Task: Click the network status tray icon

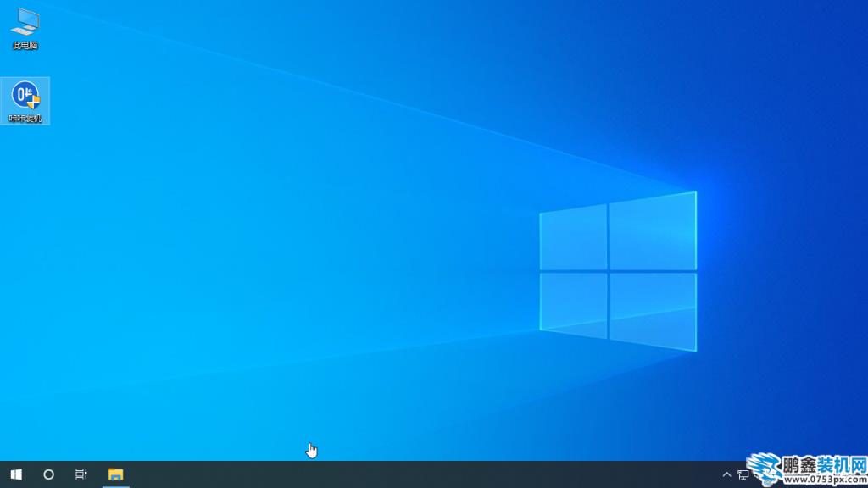Action: [743, 474]
